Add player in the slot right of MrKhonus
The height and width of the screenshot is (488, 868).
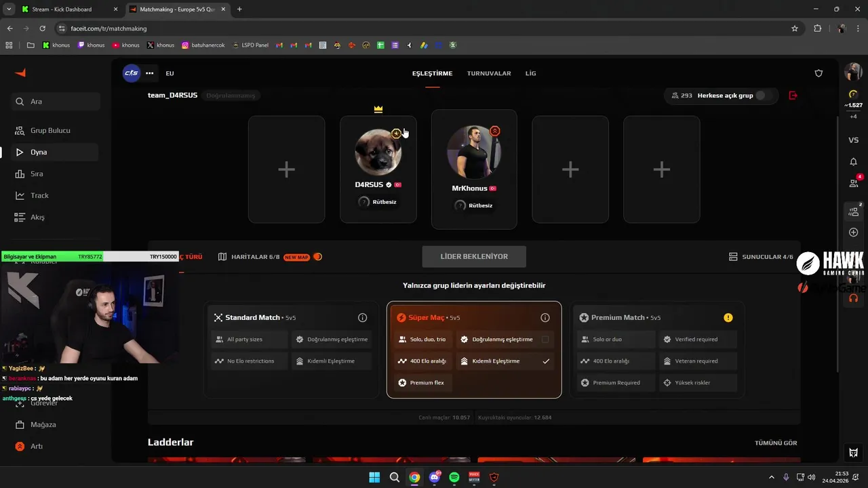(x=570, y=169)
